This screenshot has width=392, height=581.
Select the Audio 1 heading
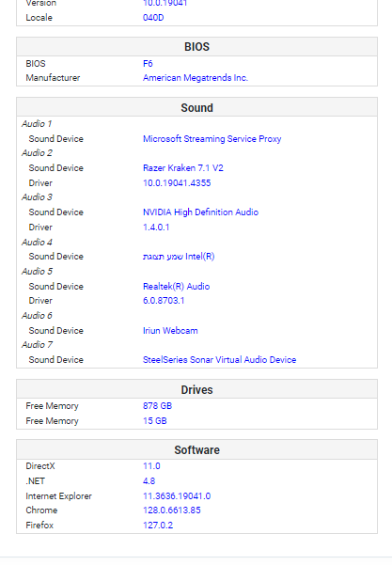click(x=37, y=124)
